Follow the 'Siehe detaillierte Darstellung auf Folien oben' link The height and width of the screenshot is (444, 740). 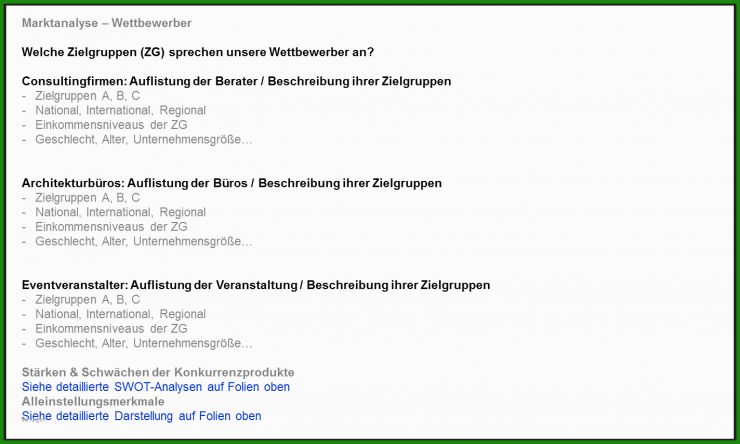(x=142, y=416)
